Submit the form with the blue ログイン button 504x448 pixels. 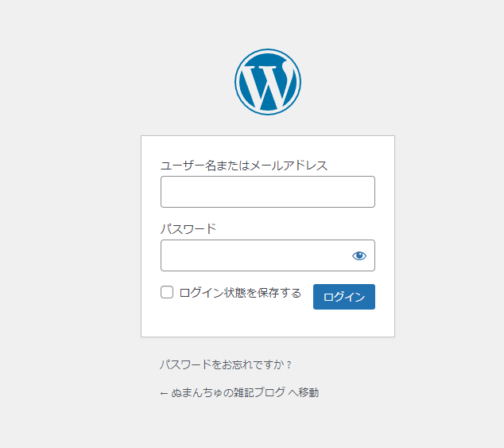pyautogui.click(x=344, y=297)
